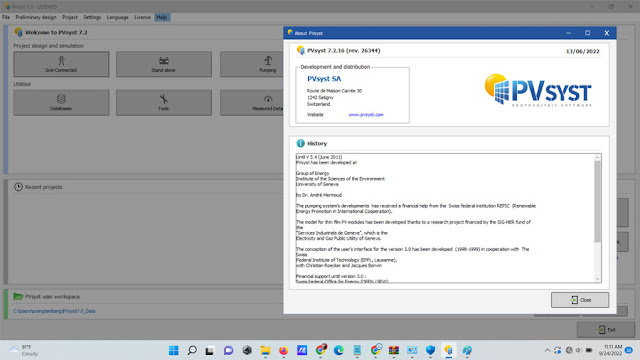
Task: Open File Explorer from the taskbar
Action: 265,350
